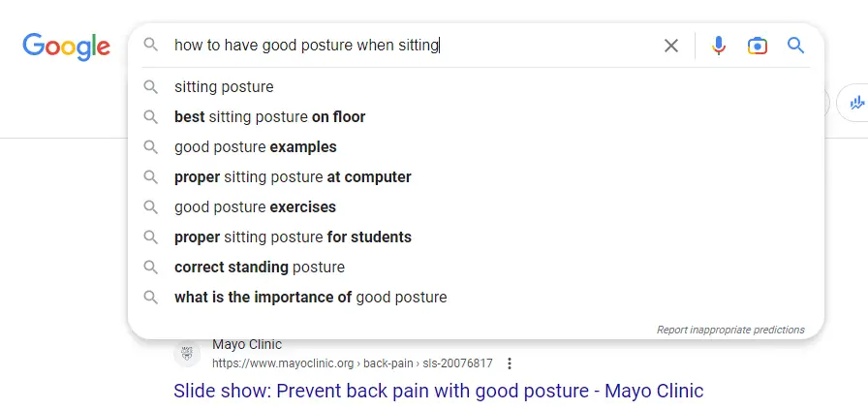
Task: Pick the "correct standing posture" suggestion
Action: pyautogui.click(x=476, y=268)
